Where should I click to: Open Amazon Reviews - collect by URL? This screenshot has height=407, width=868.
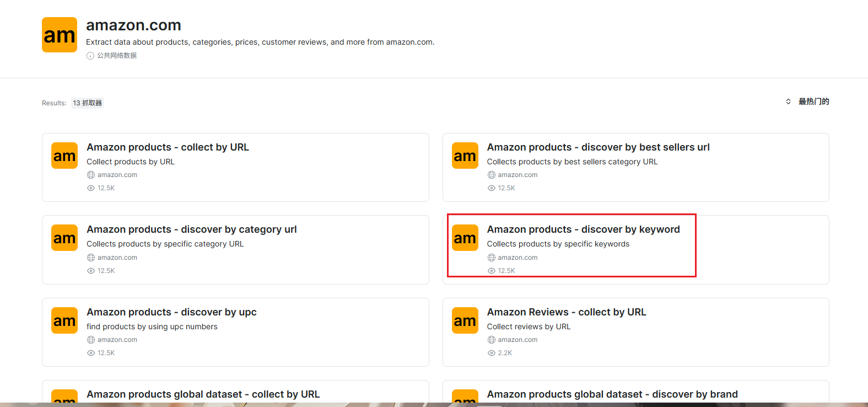[567, 312]
